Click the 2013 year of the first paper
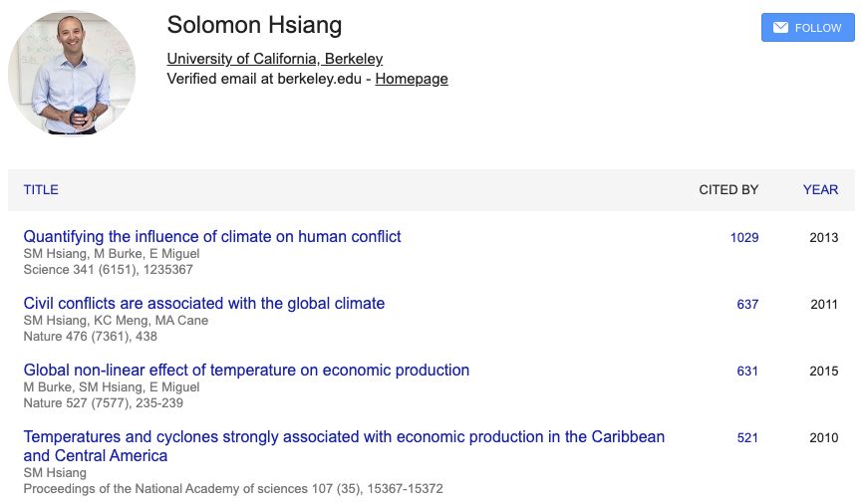868x502 pixels. click(823, 238)
